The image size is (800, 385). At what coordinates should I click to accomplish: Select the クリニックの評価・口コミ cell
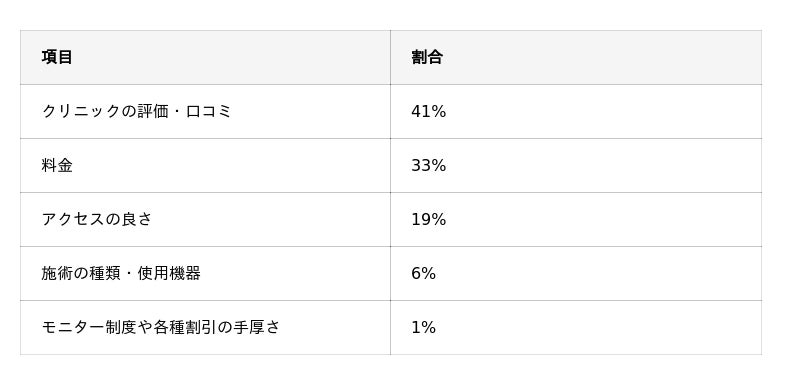click(x=205, y=111)
